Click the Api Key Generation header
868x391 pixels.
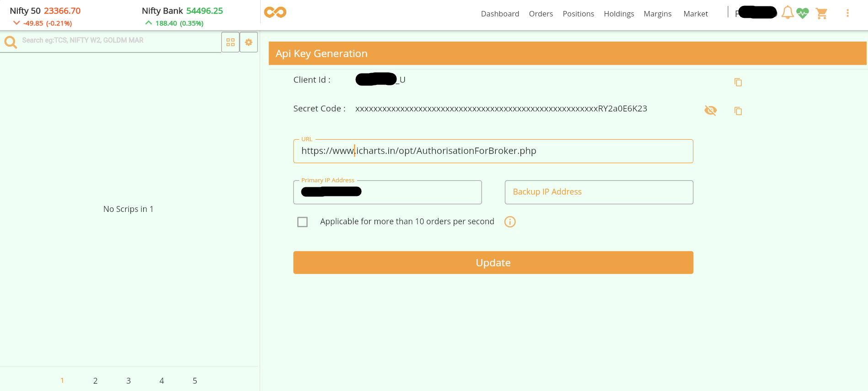(568, 53)
